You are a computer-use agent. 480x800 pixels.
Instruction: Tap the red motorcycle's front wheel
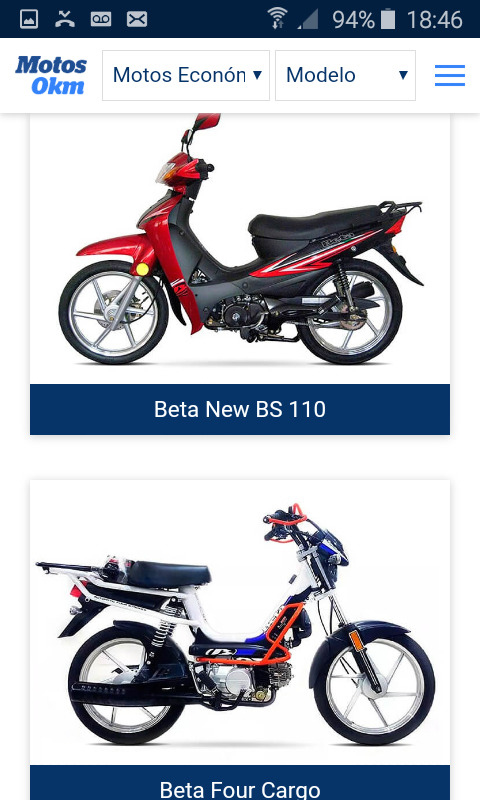[113, 312]
